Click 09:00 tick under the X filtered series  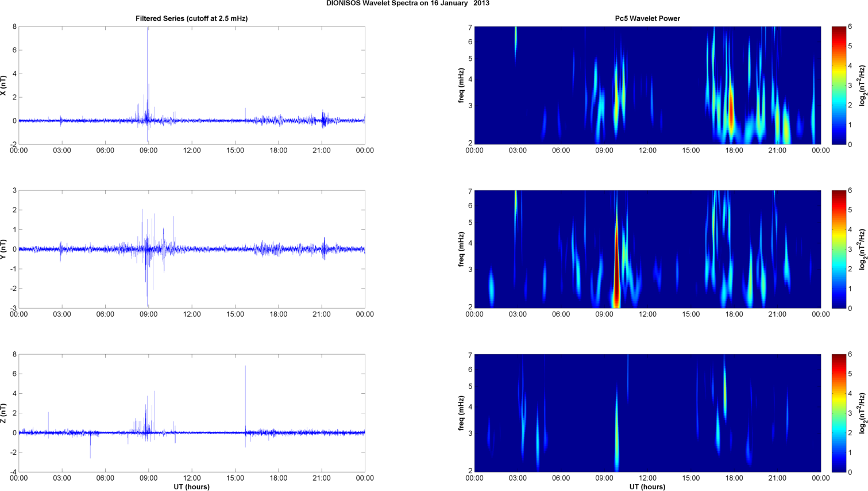coord(148,151)
